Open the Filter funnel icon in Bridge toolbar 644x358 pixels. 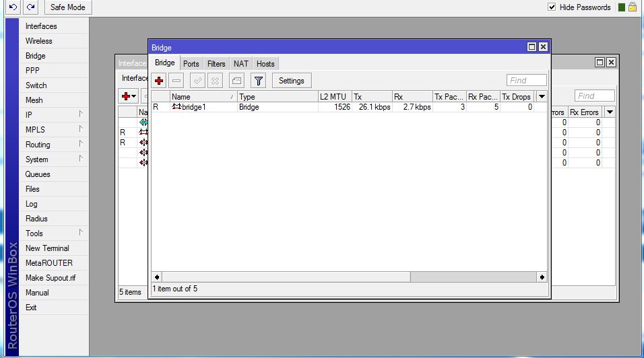258,81
